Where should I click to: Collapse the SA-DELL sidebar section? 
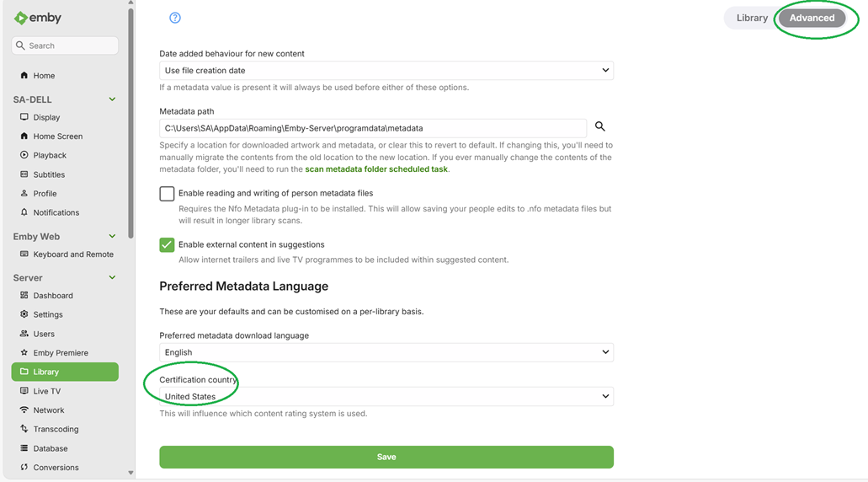[x=112, y=99]
